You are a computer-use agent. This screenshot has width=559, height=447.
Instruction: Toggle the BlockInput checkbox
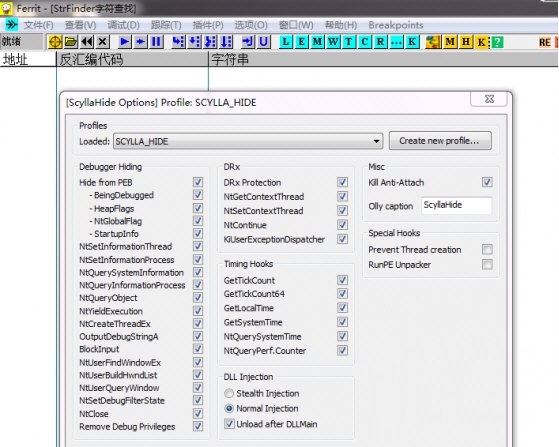tap(198, 349)
